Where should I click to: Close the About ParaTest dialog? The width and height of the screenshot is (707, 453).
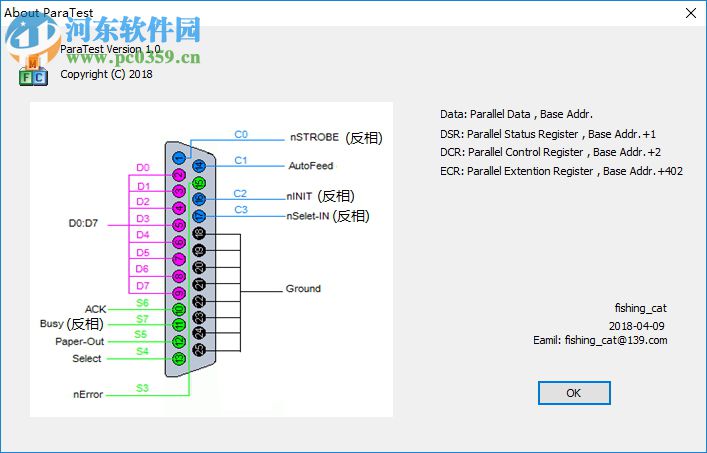click(x=691, y=13)
